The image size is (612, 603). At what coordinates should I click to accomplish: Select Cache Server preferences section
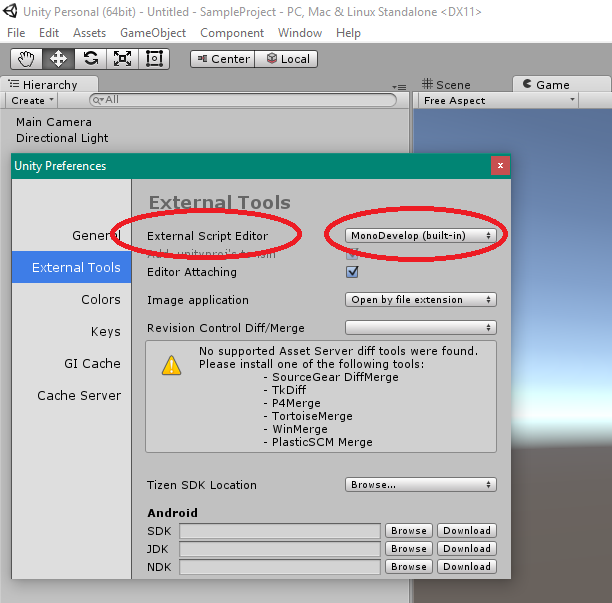[71, 395]
